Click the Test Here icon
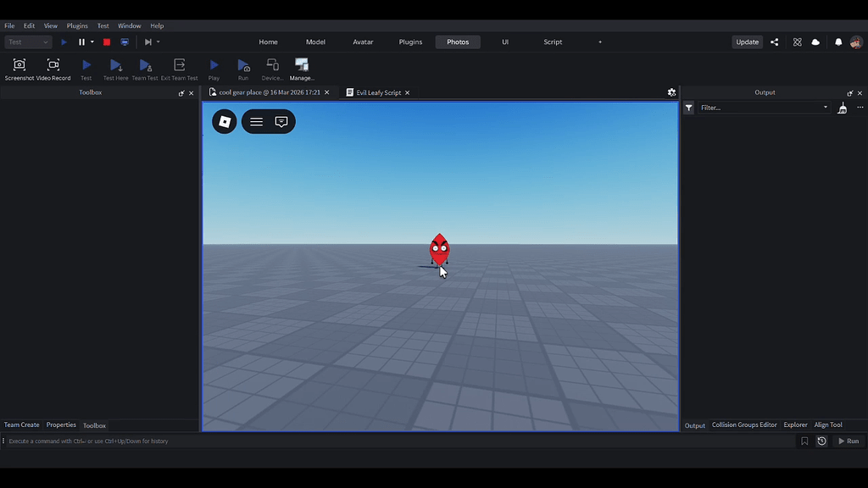Viewport: 868px width, 488px height. pyautogui.click(x=115, y=64)
